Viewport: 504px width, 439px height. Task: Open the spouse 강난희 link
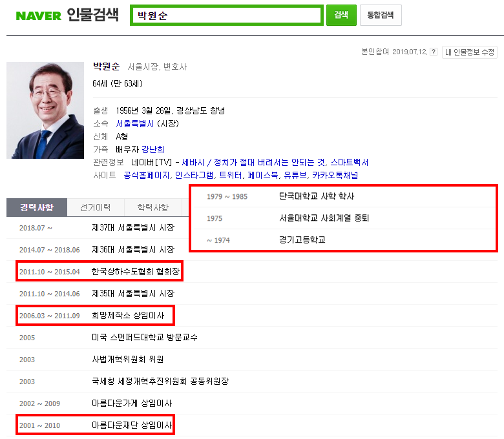[152, 149]
